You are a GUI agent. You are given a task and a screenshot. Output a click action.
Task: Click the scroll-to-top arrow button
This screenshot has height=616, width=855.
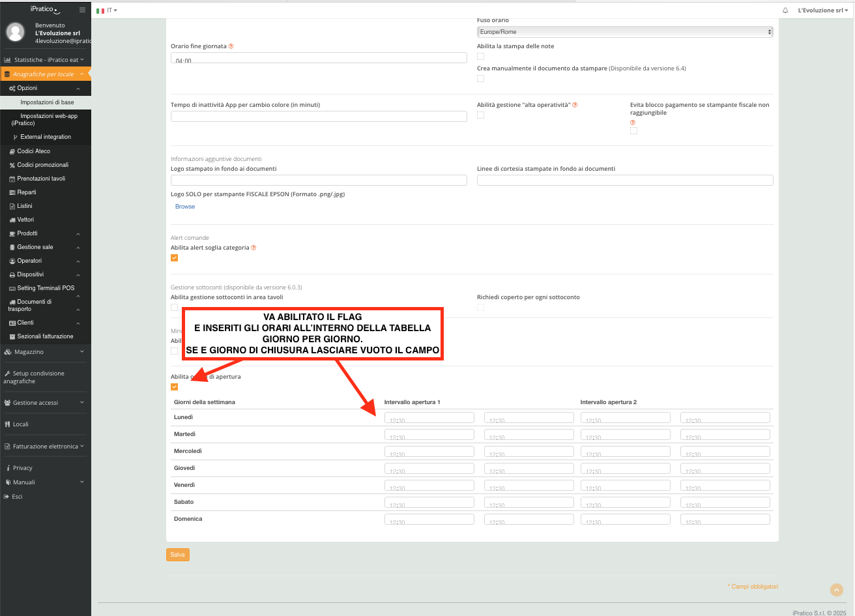tap(836, 589)
